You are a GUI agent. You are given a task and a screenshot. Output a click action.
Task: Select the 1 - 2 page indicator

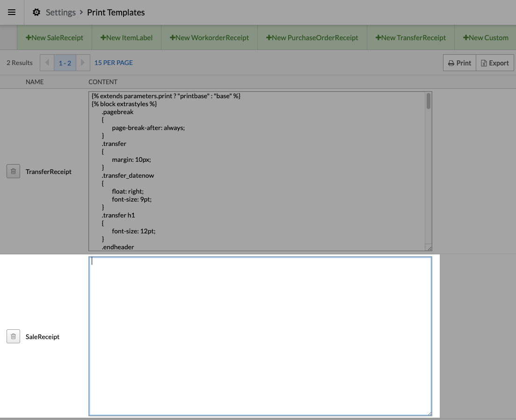(x=65, y=63)
